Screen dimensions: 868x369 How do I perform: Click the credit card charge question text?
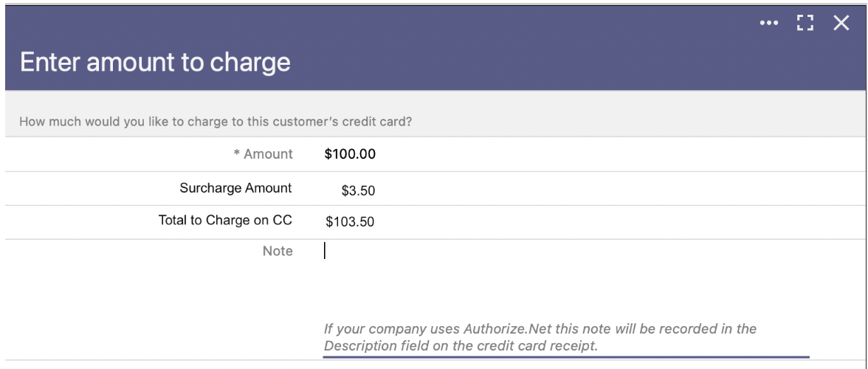pyautogui.click(x=216, y=121)
